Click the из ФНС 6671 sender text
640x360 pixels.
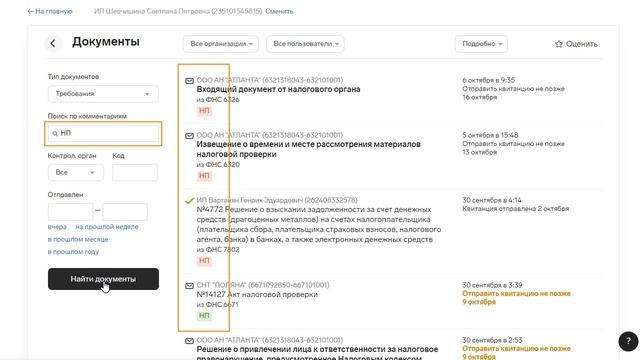pos(218,304)
